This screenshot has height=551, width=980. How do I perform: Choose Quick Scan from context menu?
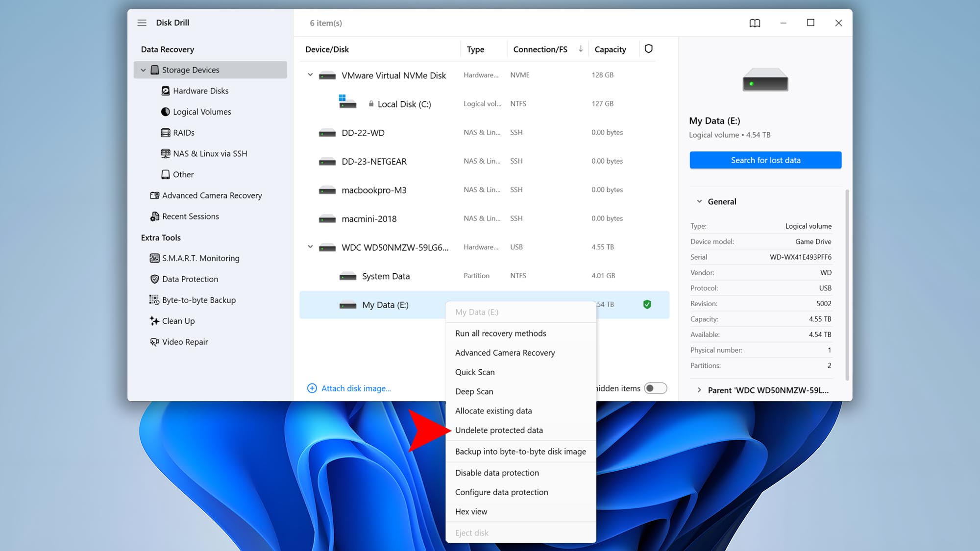click(x=520, y=372)
